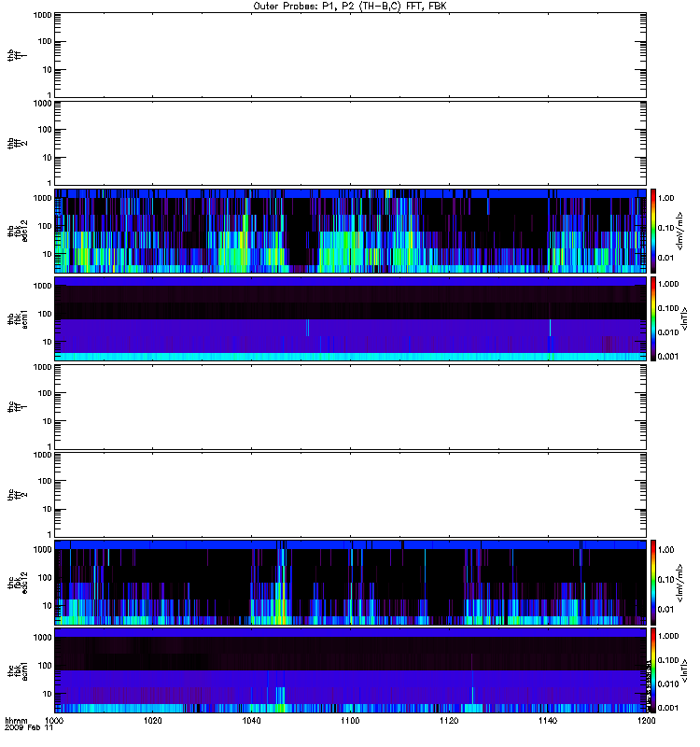Viewport: 700px width, 747px height.
Task: Click the '<|nT|>' unit label beside thb scm1 color bar
Action: point(685,319)
